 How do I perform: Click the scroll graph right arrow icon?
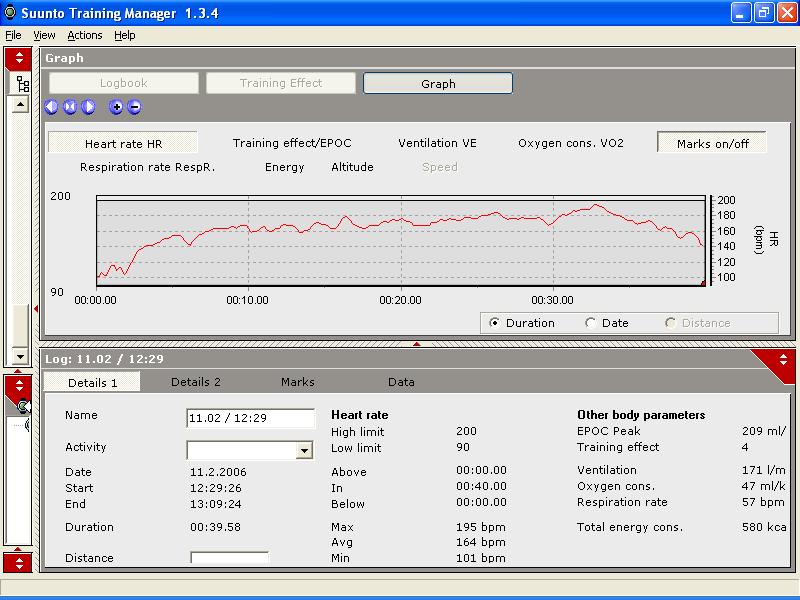coord(89,107)
